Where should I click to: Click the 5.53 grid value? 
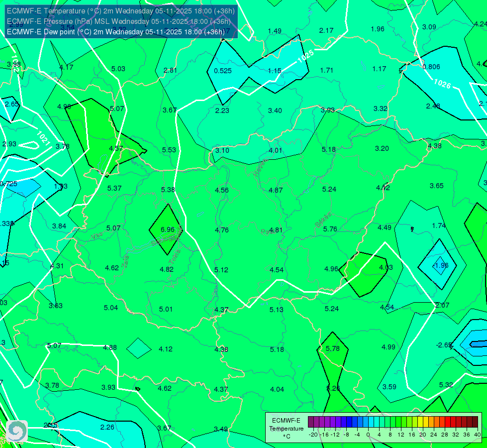(x=169, y=150)
